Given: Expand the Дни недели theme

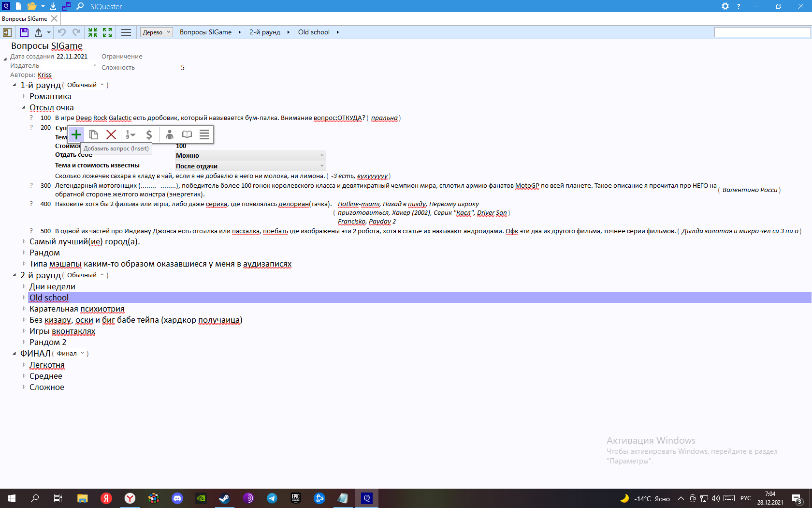Looking at the screenshot, I should 24,286.
